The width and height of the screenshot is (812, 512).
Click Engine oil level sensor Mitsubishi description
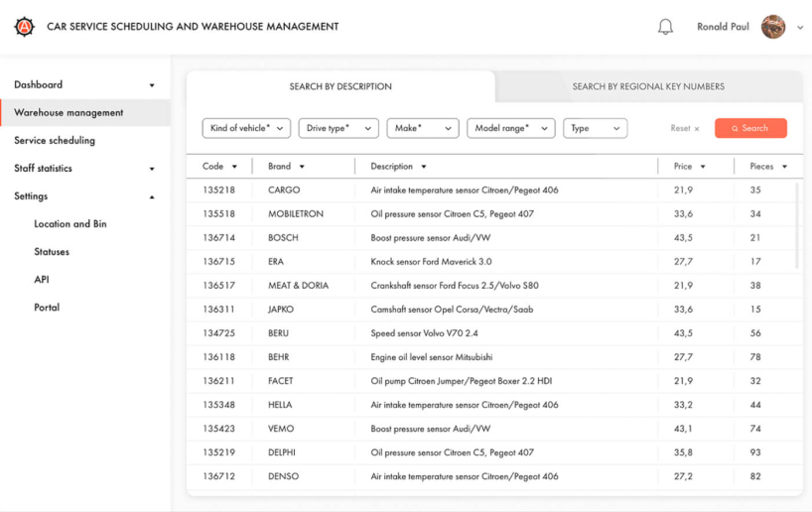tap(432, 357)
